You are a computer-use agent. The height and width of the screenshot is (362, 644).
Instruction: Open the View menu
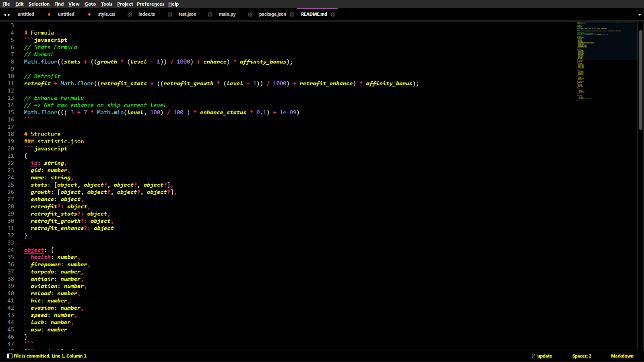74,4
